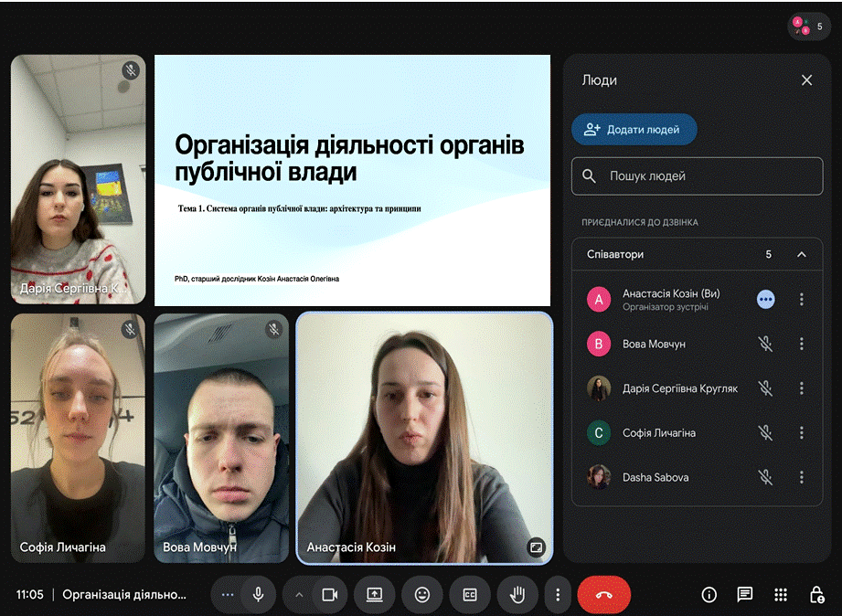Screen dimensions: 842x616
Task: Toggle the microphone in the call bar
Action: [x=259, y=594]
